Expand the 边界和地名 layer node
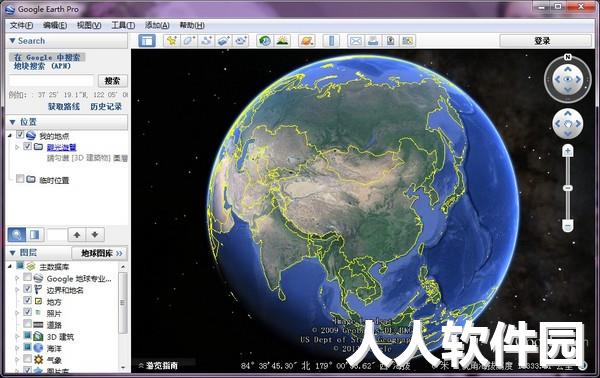 tap(17, 290)
